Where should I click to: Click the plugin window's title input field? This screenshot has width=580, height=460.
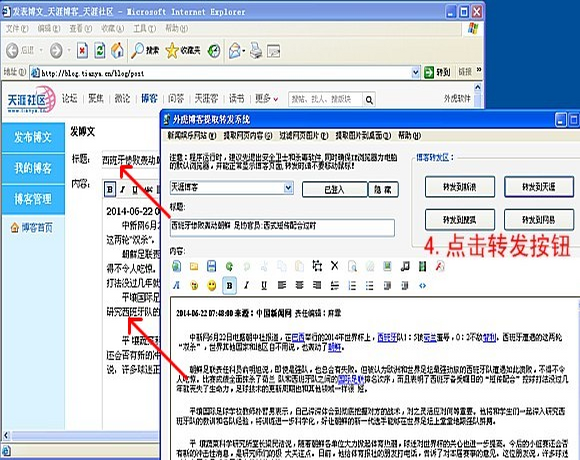click(282, 227)
